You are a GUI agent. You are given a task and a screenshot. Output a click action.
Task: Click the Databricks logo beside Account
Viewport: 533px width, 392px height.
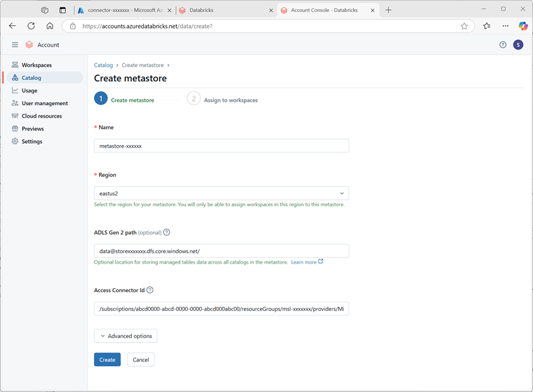[29, 45]
